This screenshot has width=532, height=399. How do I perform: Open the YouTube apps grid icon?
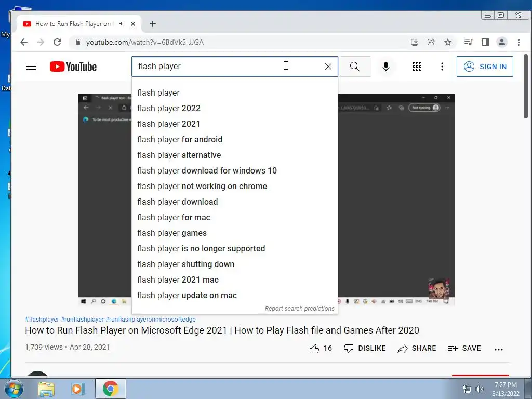coord(417,66)
